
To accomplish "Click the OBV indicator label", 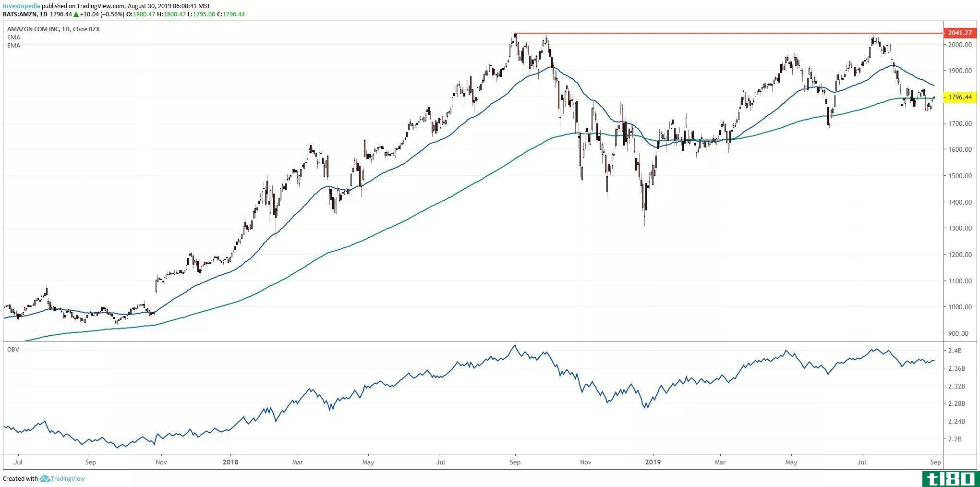I will tap(13, 350).
